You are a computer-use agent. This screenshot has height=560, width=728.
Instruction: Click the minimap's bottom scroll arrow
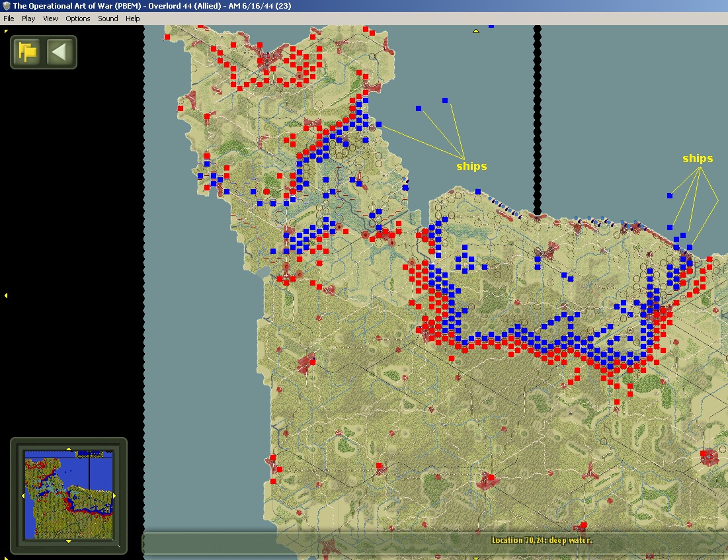69,541
